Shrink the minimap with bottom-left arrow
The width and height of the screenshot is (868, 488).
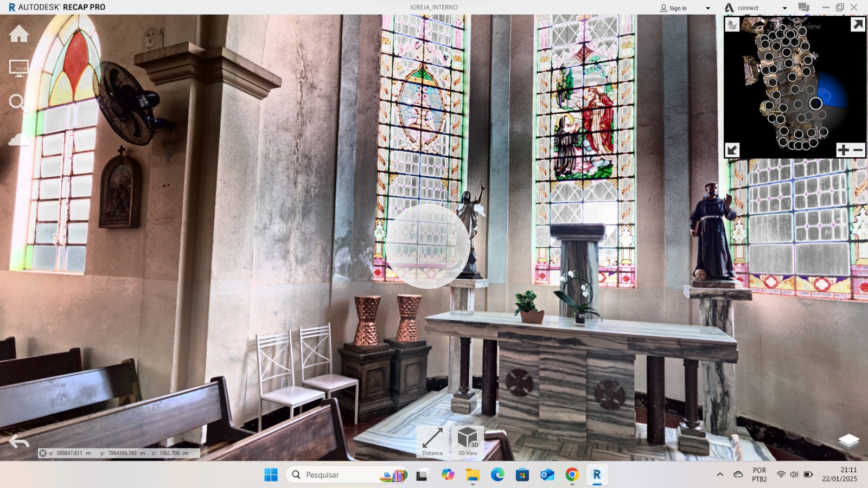point(732,150)
